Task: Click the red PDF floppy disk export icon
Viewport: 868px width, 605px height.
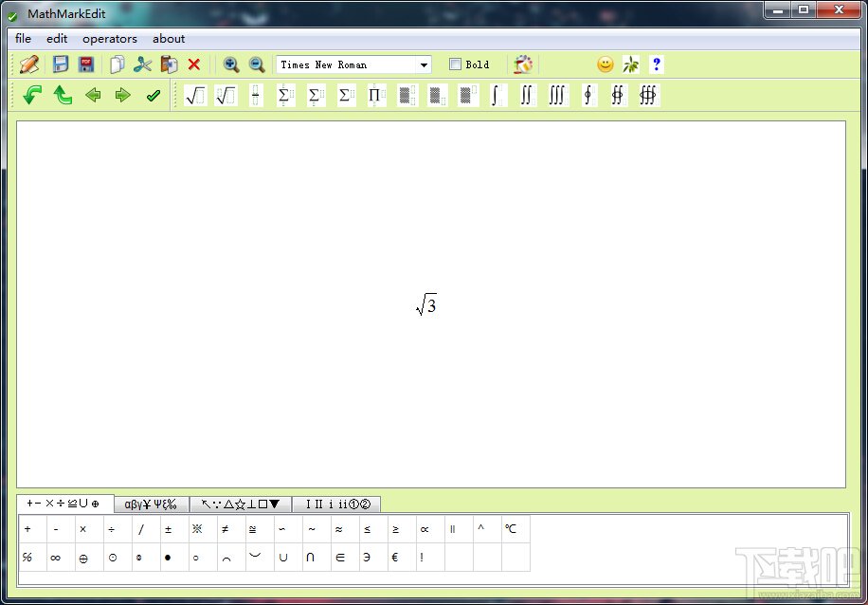Action: (86, 64)
